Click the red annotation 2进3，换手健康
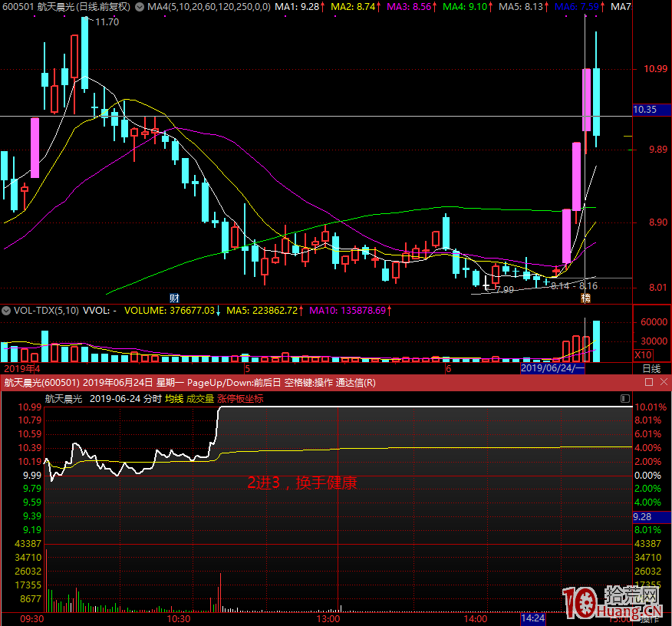Viewport: 672px width, 626px height. click(302, 483)
